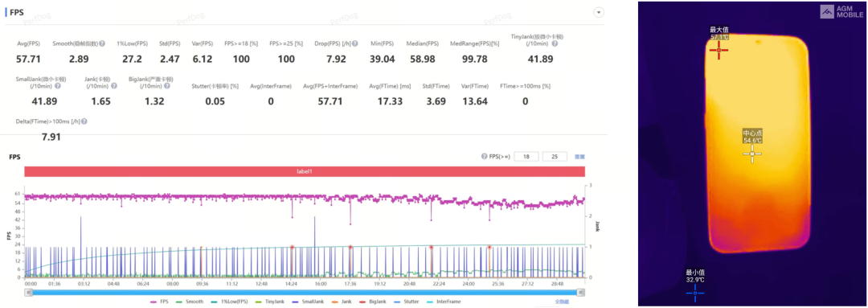Image resolution: width=868 pixels, height=308 pixels.
Task: Open the help icon beside Drop(FPS) [/h]
Action: point(355,43)
